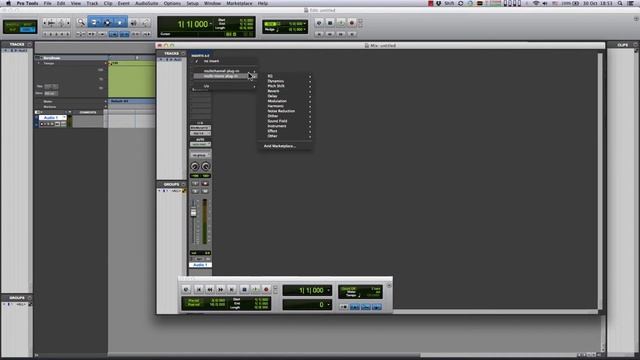Open Groups list menu in Edit window

click(29, 298)
